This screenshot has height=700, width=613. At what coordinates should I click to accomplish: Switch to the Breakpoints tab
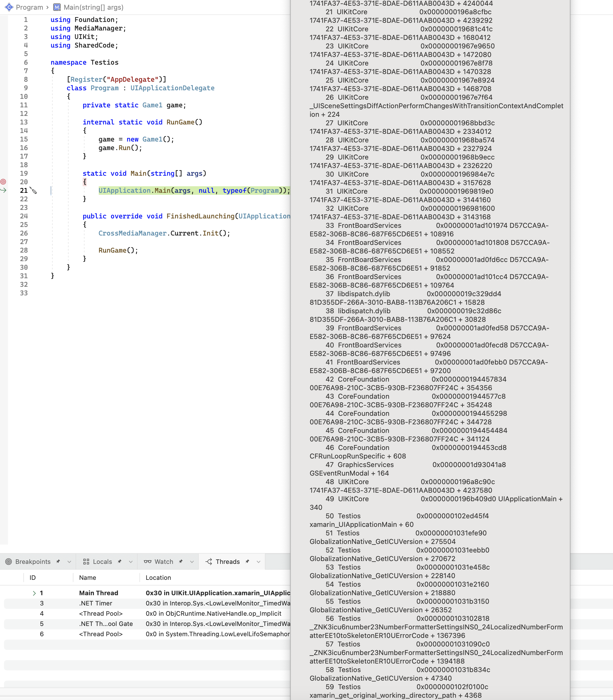click(32, 562)
